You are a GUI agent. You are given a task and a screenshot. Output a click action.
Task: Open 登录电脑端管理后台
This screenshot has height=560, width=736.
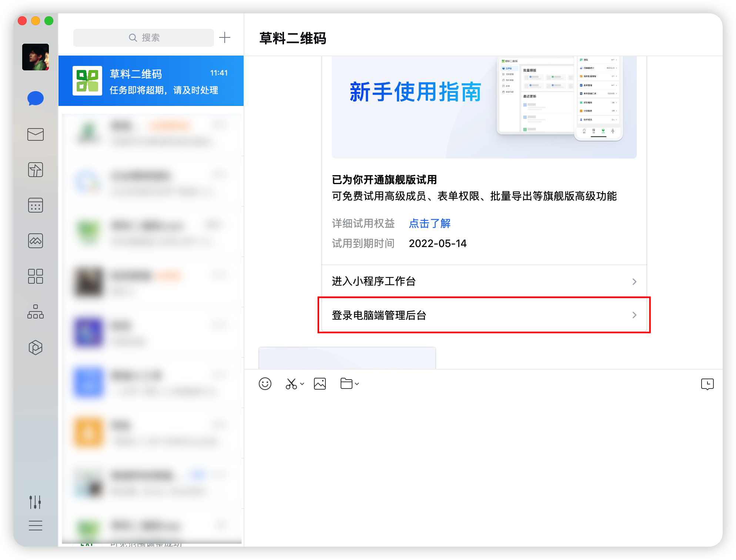pyautogui.click(x=484, y=315)
